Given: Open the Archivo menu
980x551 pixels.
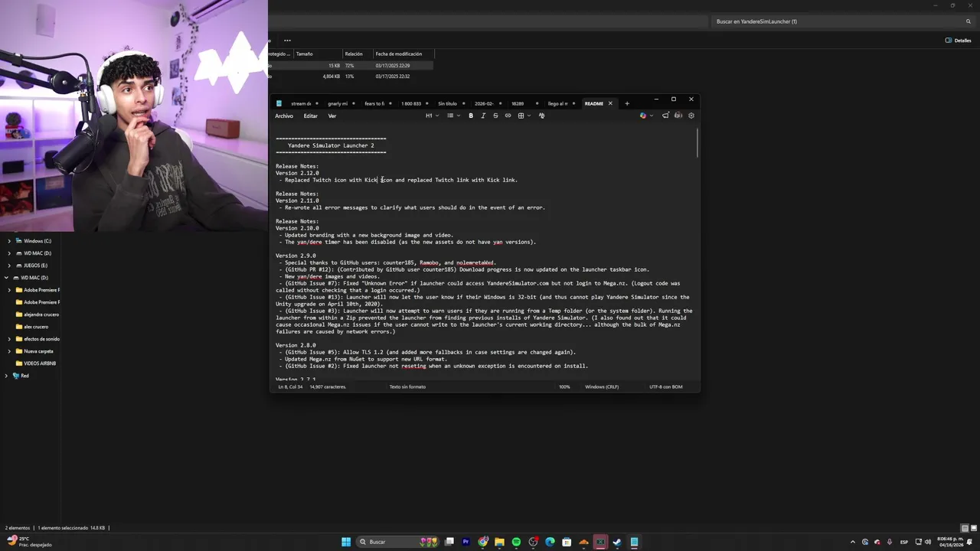Looking at the screenshot, I should point(284,116).
